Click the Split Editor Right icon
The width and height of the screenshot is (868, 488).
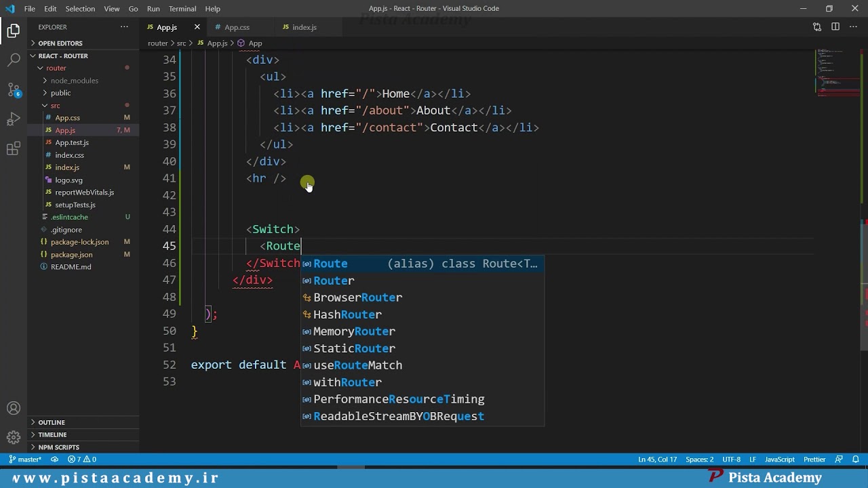835,27
